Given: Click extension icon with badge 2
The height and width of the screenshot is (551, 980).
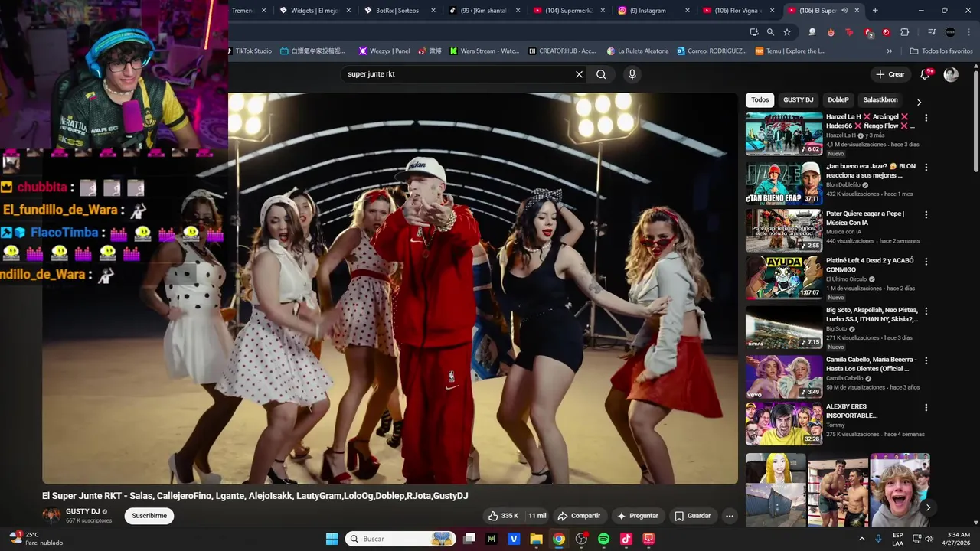Looking at the screenshot, I should point(868,33).
